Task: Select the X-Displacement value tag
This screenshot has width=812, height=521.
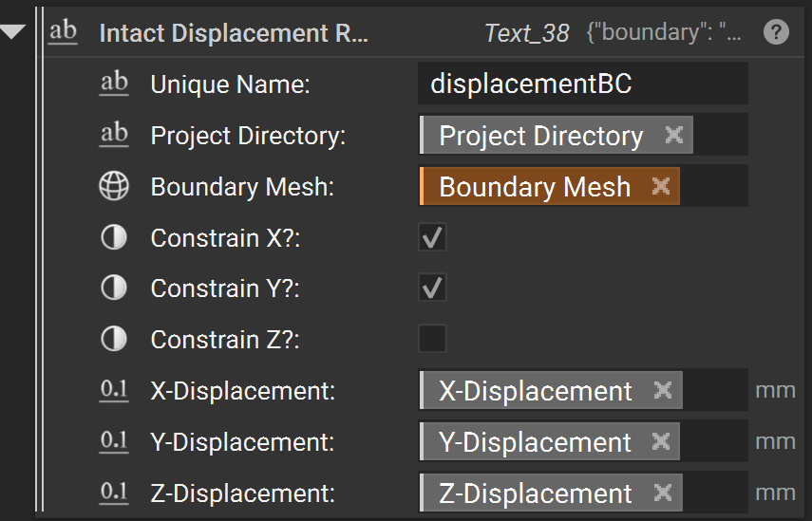Action: point(536,391)
